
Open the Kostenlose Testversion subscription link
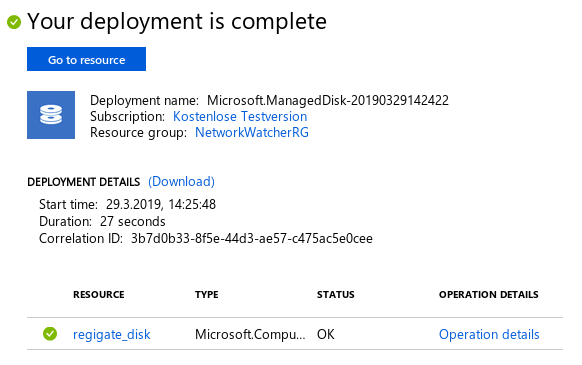tap(240, 117)
